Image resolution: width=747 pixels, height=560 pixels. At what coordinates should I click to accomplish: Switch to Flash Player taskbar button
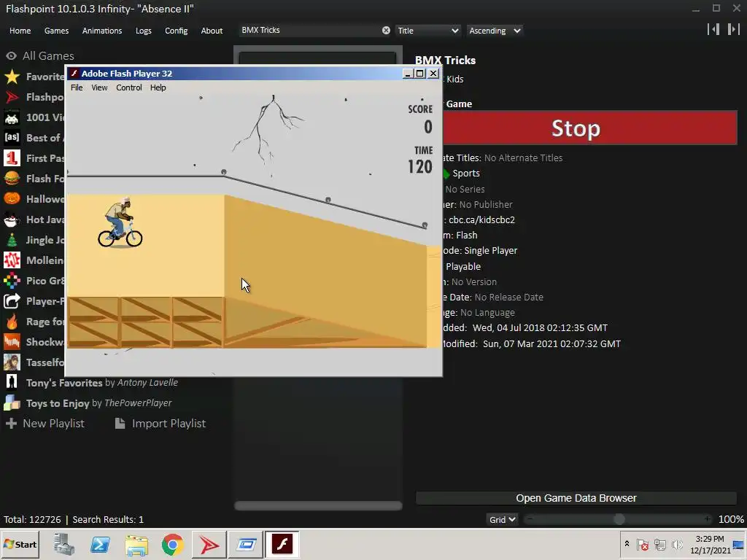[282, 544]
